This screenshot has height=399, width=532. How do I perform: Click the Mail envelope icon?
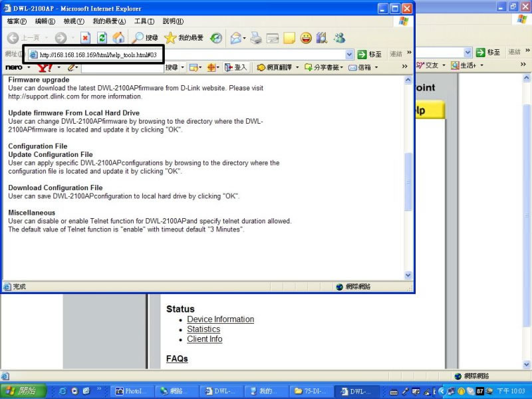coord(236,38)
